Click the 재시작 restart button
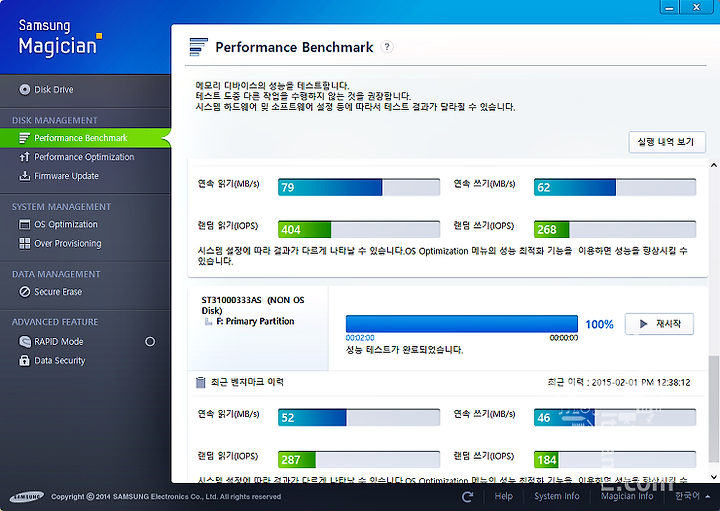Screen dimensions: 720x511 pos(659,324)
